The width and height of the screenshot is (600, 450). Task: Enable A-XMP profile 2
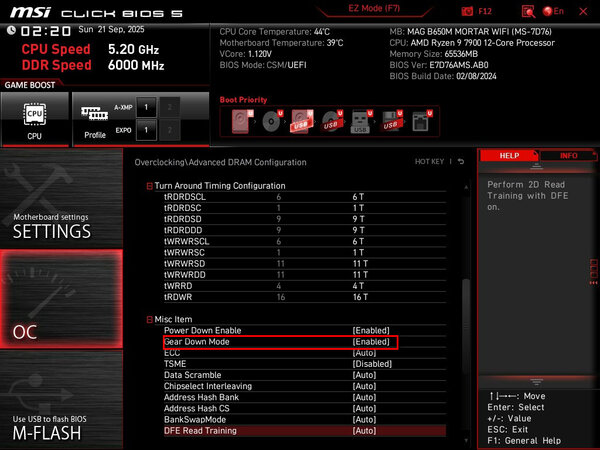tap(170, 107)
